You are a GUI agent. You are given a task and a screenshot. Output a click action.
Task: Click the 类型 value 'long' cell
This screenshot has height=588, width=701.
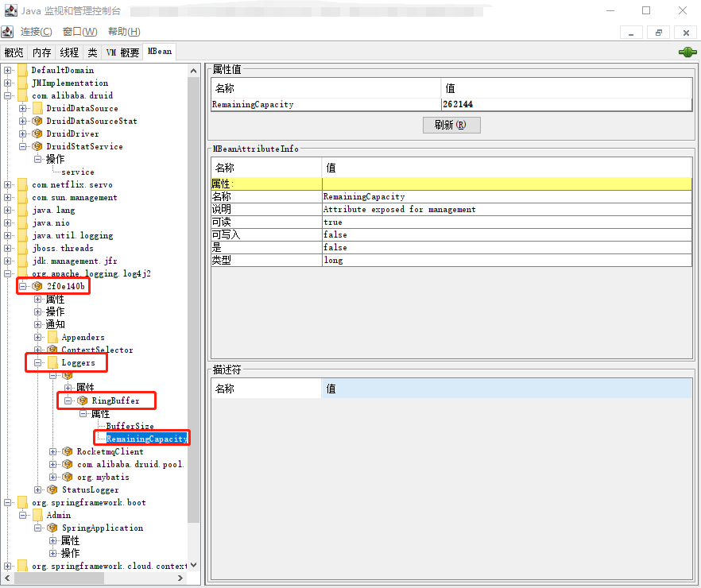click(x=507, y=260)
